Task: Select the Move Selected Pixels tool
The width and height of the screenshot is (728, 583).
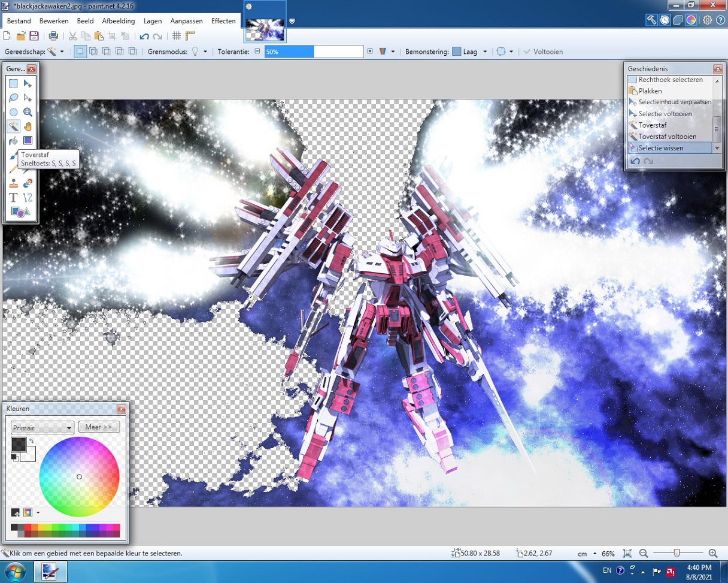Action: pyautogui.click(x=28, y=84)
